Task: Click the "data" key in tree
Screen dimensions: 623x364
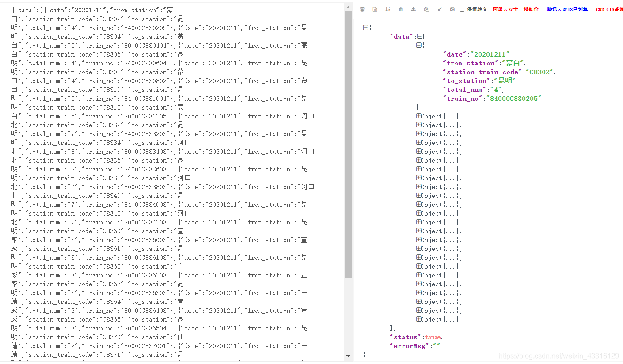Action: pos(402,37)
